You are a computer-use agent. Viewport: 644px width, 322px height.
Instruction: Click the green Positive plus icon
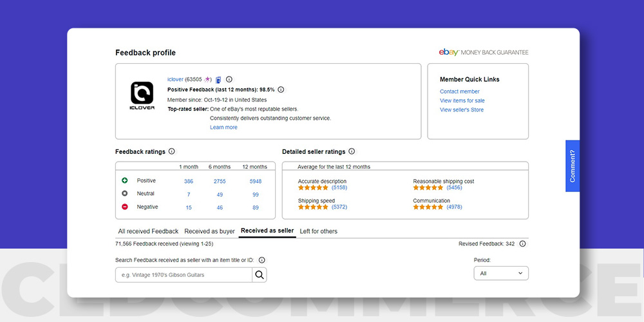(x=125, y=180)
